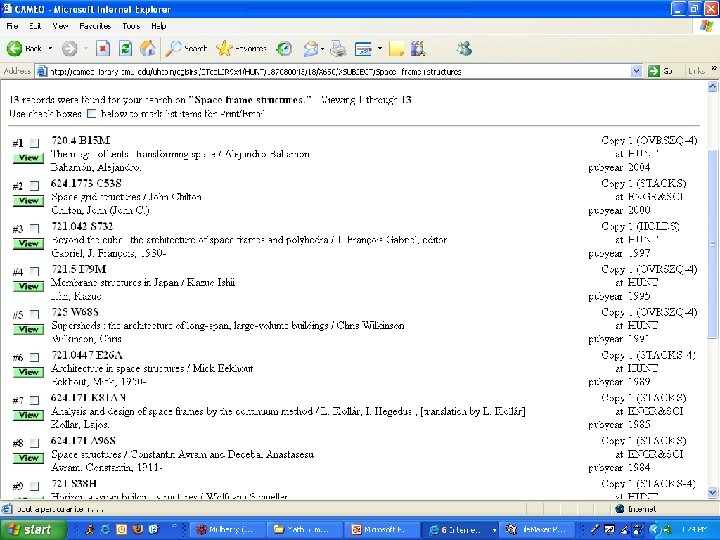
Task: View record #8 Space structures by Avram
Action: pyautogui.click(x=28, y=458)
